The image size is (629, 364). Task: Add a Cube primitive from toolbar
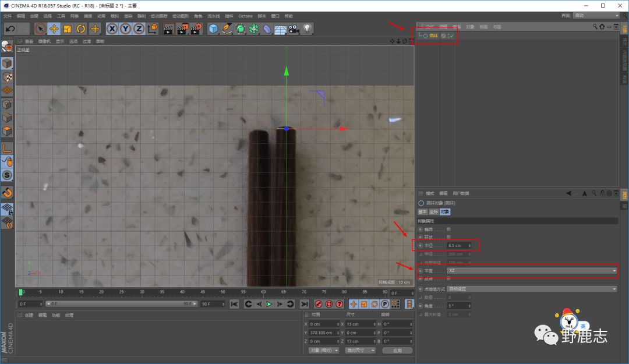coord(213,29)
